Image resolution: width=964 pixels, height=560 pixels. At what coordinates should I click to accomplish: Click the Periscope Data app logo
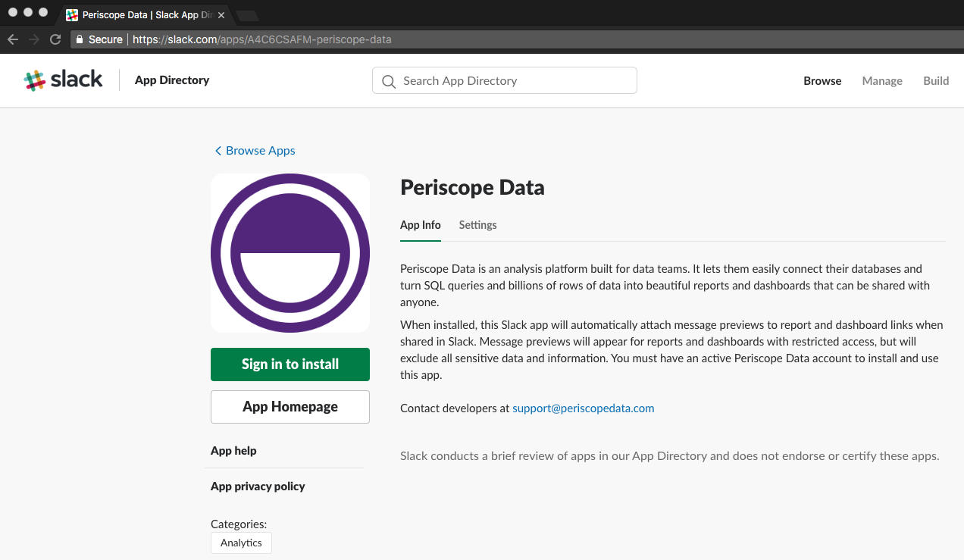[x=290, y=253]
